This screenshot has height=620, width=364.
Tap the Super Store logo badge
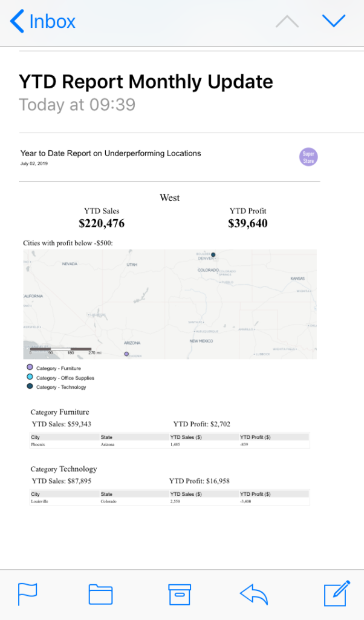pyautogui.click(x=309, y=157)
